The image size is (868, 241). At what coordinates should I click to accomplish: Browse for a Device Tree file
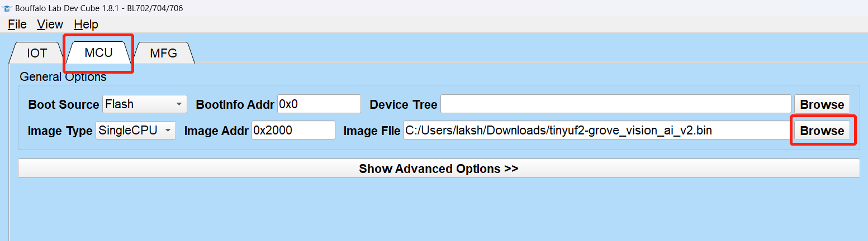822,104
